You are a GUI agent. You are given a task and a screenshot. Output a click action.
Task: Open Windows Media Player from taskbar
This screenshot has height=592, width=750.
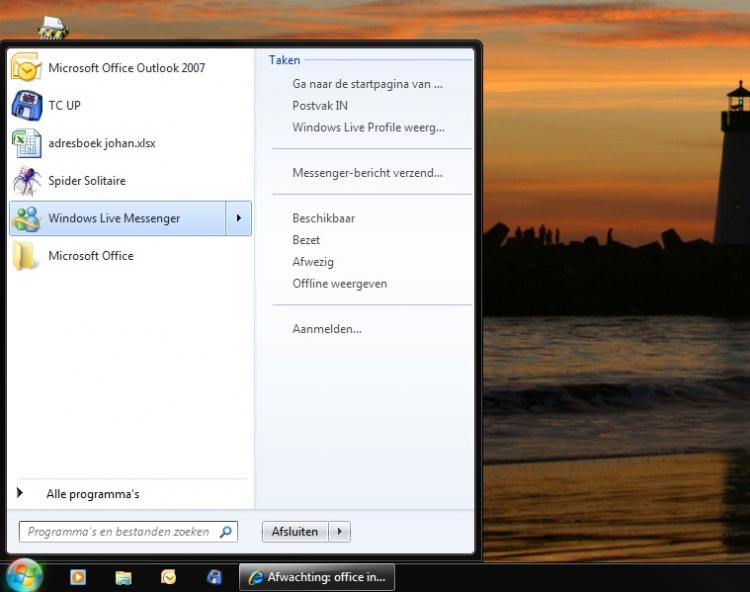(x=78, y=577)
